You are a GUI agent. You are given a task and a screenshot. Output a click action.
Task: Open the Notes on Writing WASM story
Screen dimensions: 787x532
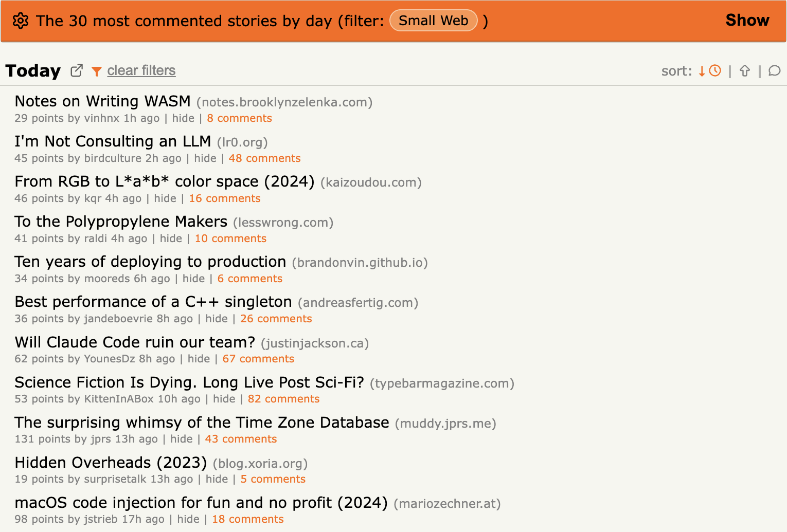pos(102,101)
